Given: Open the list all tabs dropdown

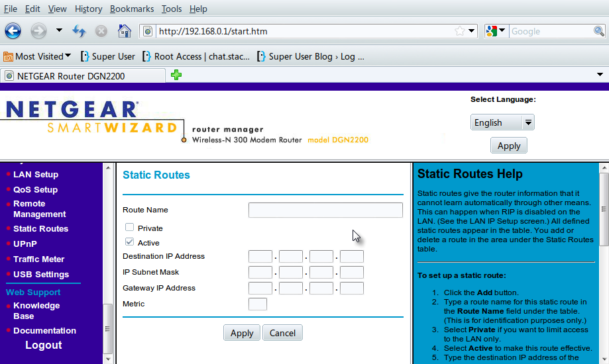Looking at the screenshot, I should [600, 75].
